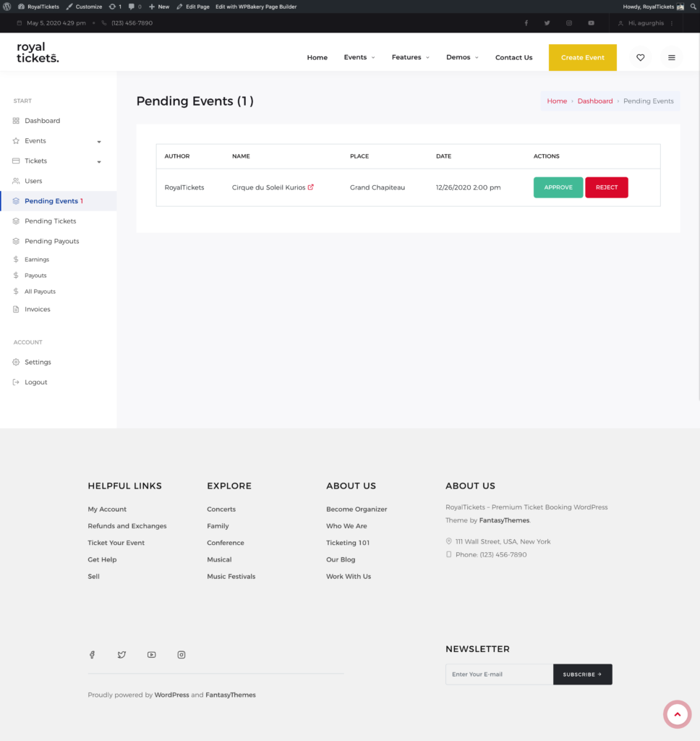
Task: Go to Contact Us in main navigation
Action: click(x=514, y=58)
